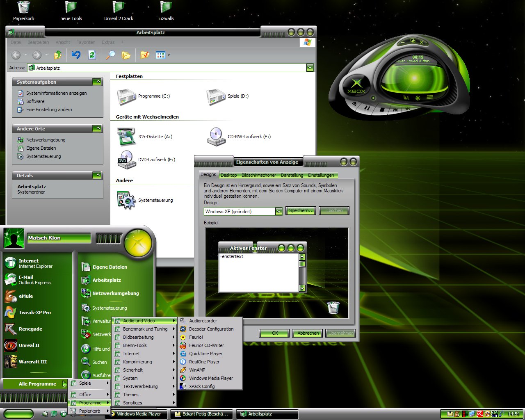Launch Unreal II from Start menu
This screenshot has height=420, width=525.
(x=29, y=345)
